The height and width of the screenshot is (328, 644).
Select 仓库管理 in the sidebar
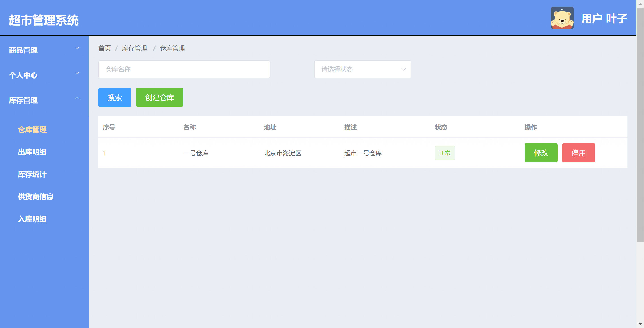pos(32,130)
